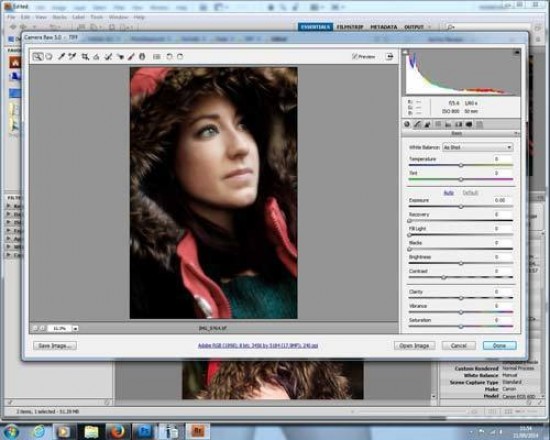The height and width of the screenshot is (440, 550).
Task: Open the Basic panel options menu
Action: pos(516,134)
